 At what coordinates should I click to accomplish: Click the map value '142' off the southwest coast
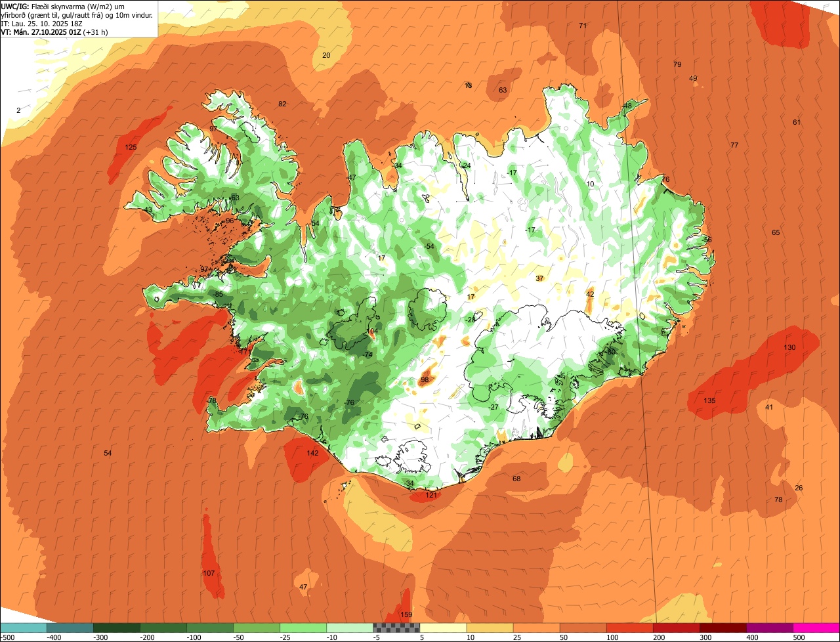point(312,453)
